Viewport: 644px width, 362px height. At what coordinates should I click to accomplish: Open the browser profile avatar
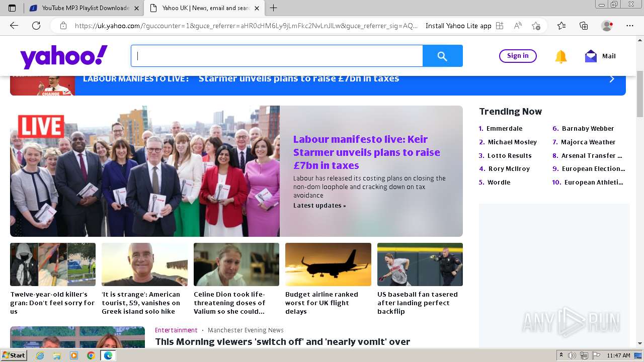pos(607,26)
